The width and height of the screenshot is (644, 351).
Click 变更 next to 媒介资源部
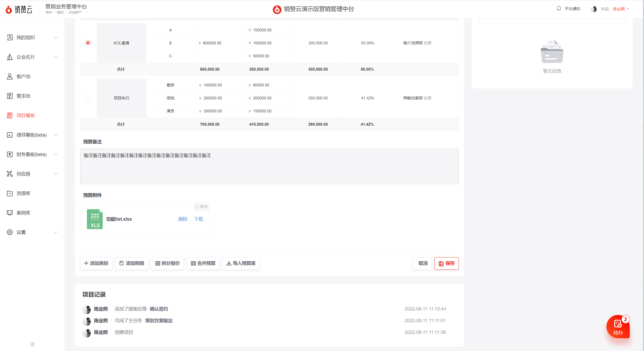pyautogui.click(x=428, y=43)
